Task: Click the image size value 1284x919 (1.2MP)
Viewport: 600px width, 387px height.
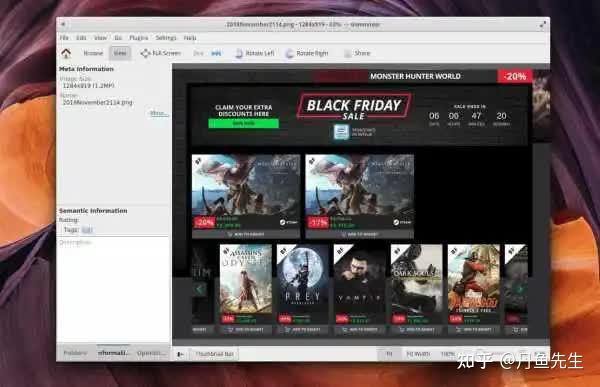Action: pos(88,86)
